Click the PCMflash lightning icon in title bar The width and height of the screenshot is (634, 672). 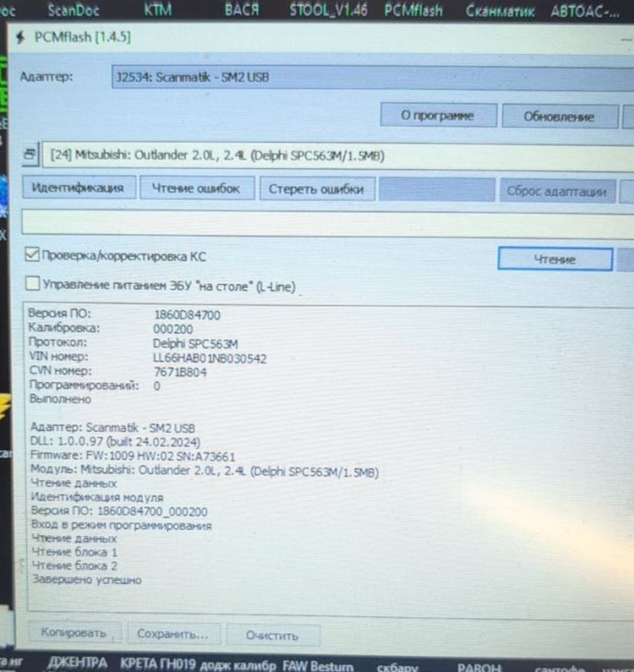coord(20,37)
